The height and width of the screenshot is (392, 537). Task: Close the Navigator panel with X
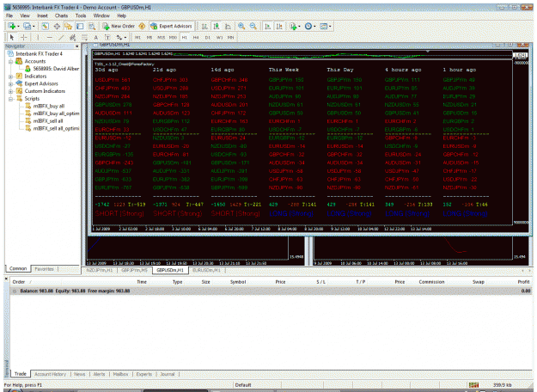76,46
